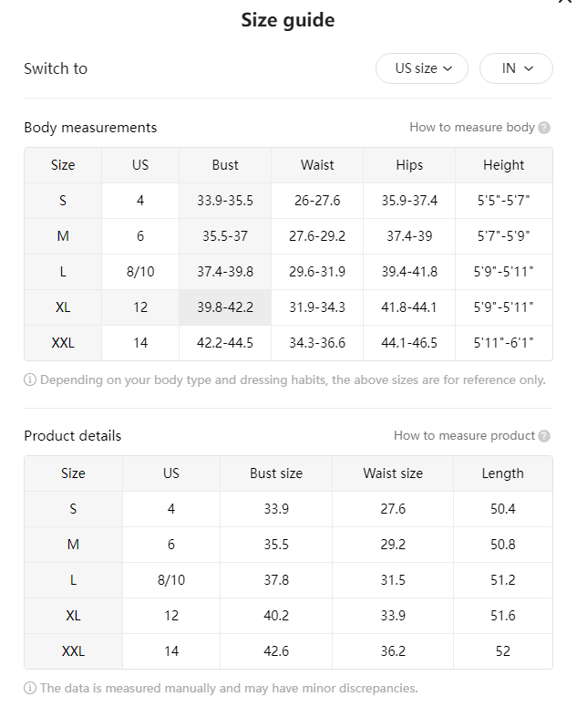Click the Height column header

[x=504, y=165]
